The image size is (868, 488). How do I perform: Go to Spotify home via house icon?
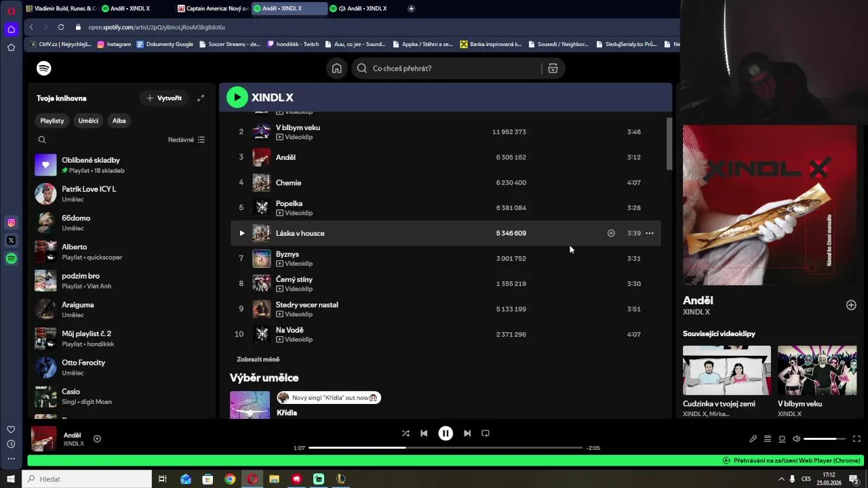[x=336, y=68]
